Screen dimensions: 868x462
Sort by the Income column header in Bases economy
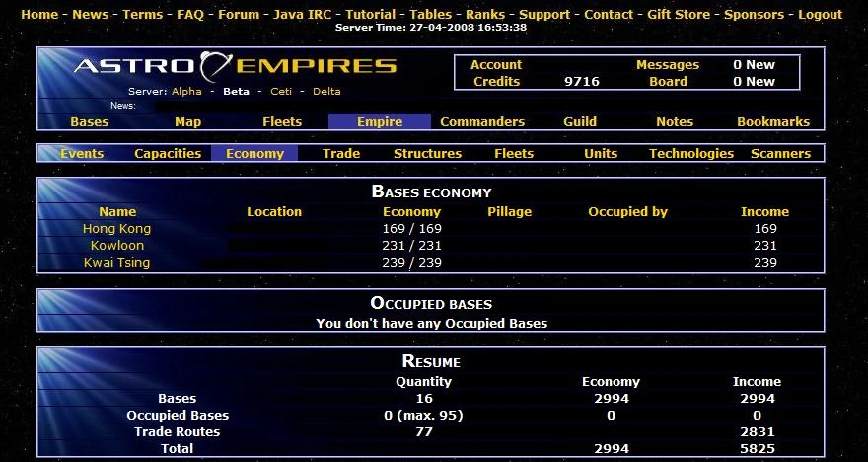click(765, 211)
